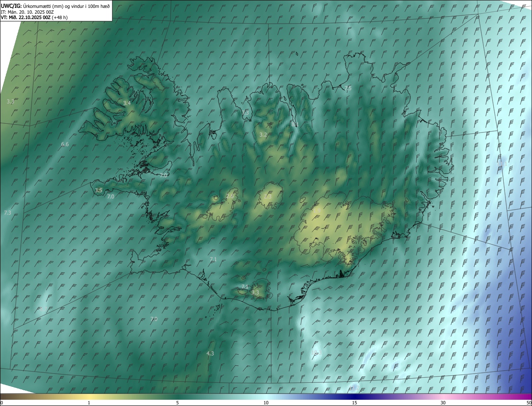Click the valid time 'VT: Mið. 22.10.2025 00Z (+48 h)'
The image size is (532, 406).
34,17
